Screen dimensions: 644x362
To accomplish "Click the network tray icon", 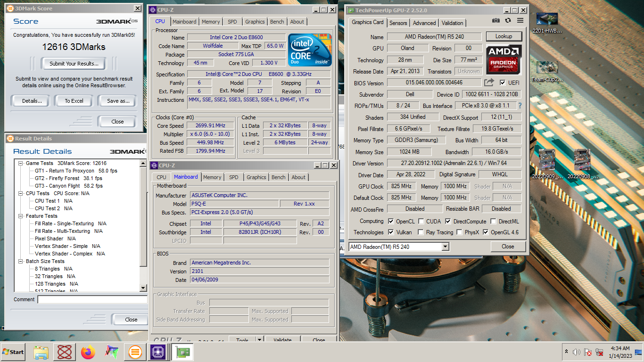I will pyautogui.click(x=600, y=352).
